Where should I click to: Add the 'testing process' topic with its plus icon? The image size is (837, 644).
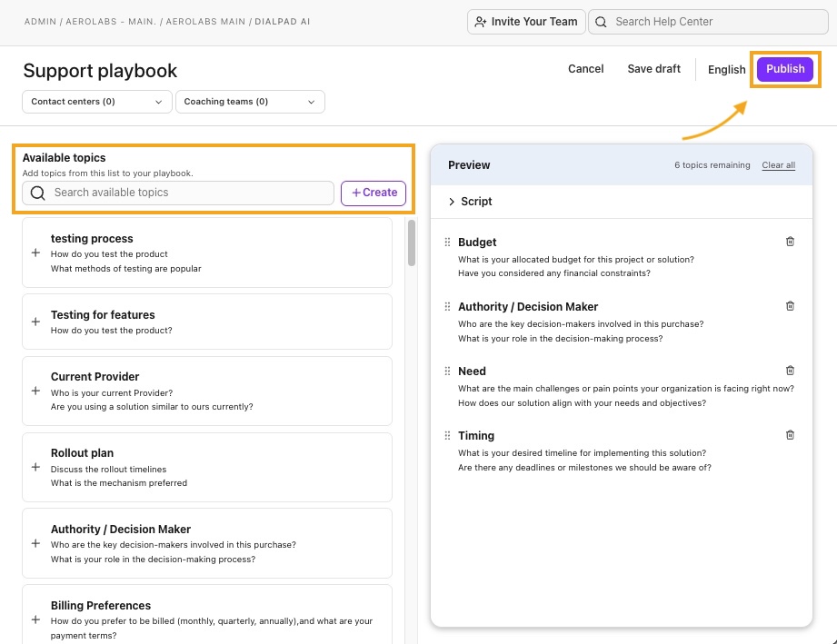(x=35, y=253)
